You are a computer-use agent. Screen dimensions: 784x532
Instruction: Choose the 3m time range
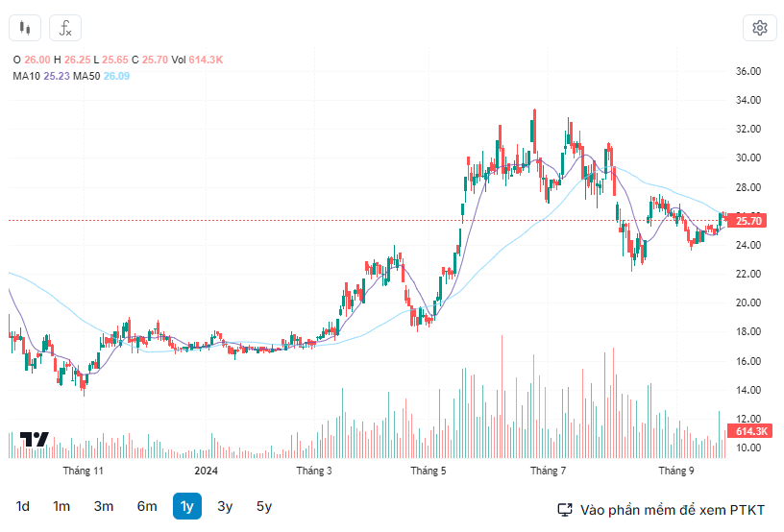[104, 506]
